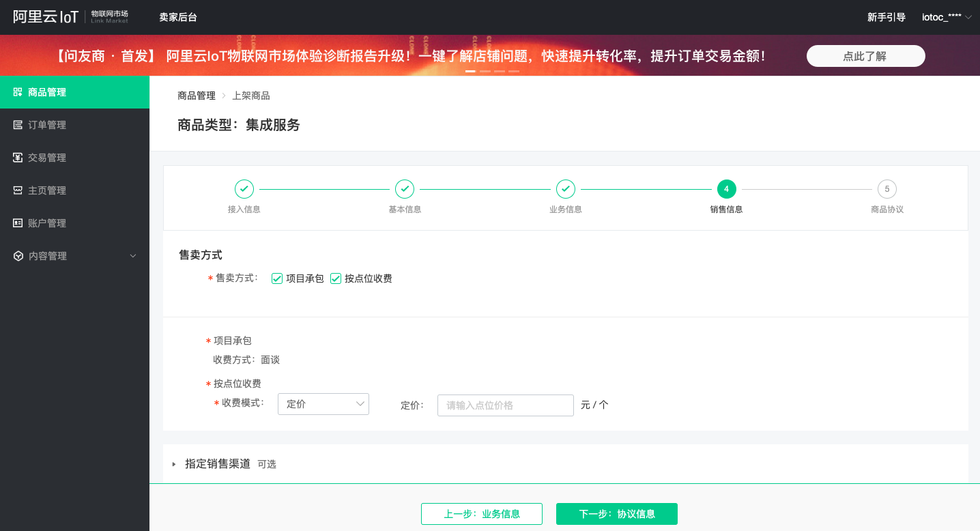Image resolution: width=980 pixels, height=531 pixels.
Task: Open 交易管理 in the sidebar
Action: tap(74, 158)
